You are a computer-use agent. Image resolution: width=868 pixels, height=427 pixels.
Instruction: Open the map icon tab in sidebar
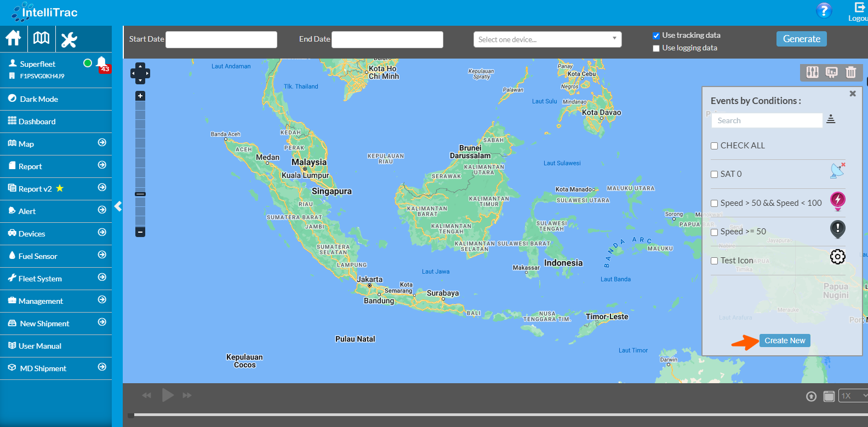click(x=41, y=38)
